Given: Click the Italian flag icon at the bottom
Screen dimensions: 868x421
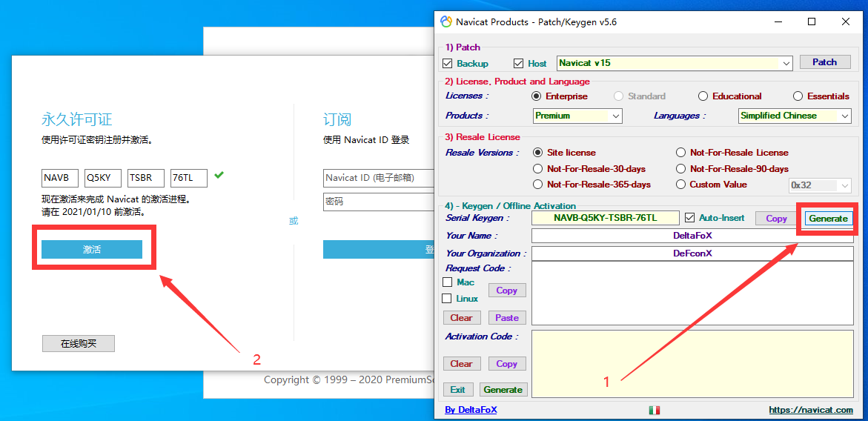Looking at the screenshot, I should (x=655, y=410).
